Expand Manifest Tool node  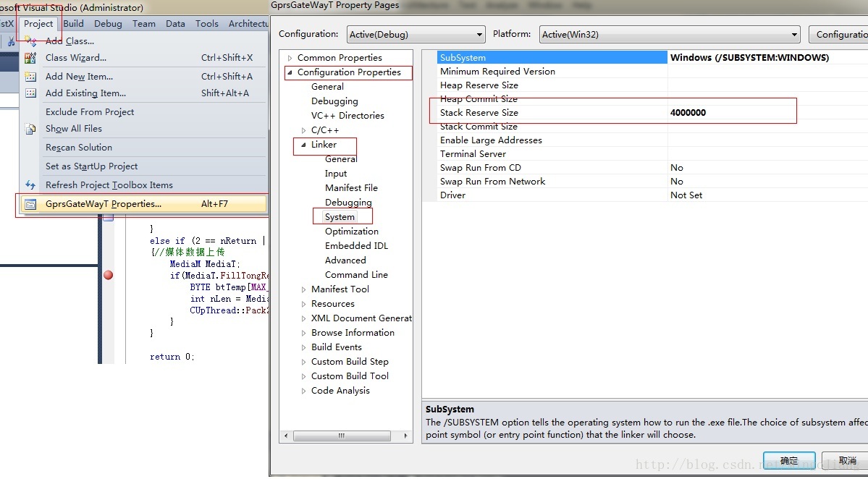click(x=303, y=289)
